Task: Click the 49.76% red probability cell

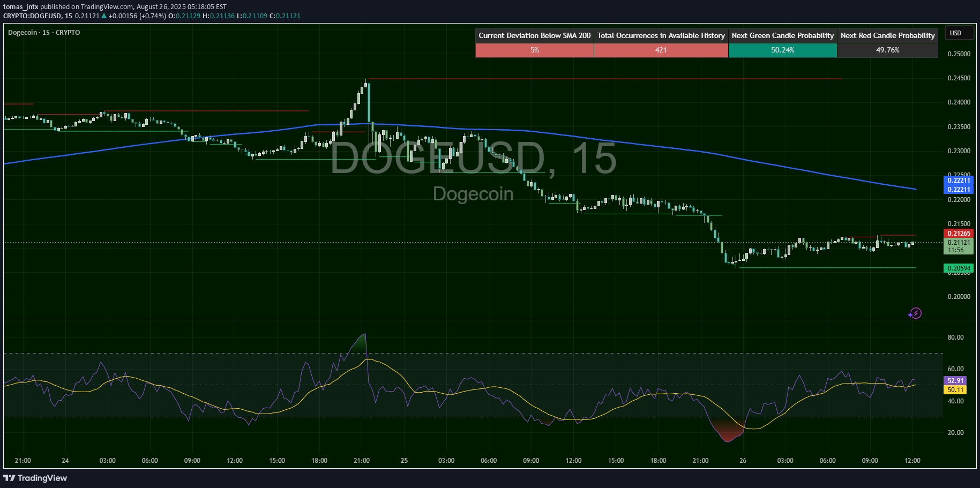Action: click(888, 50)
